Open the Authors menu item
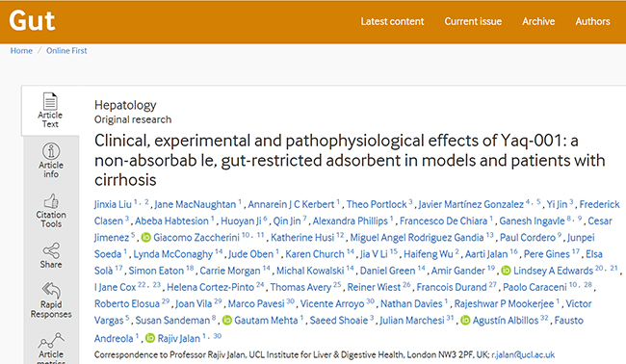 592,21
